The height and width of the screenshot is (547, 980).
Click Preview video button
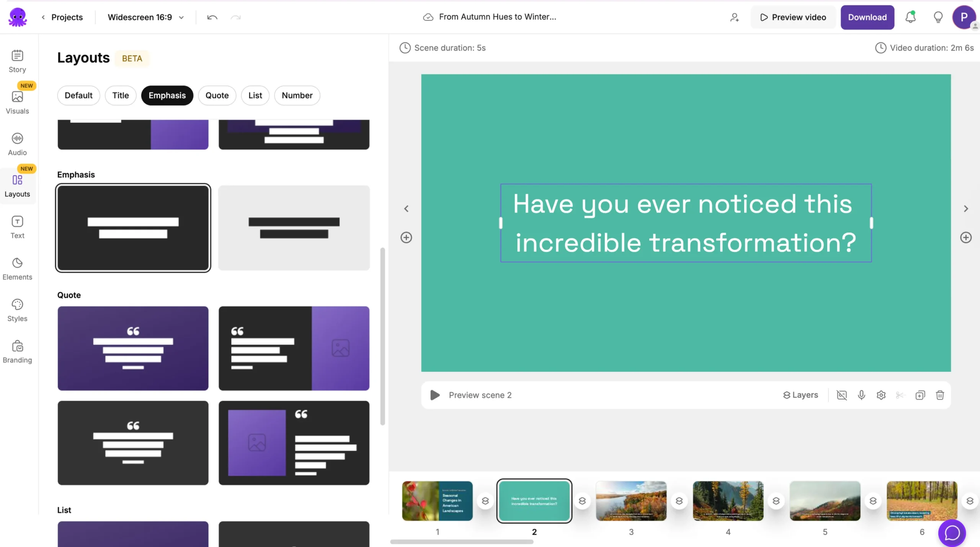coord(793,17)
